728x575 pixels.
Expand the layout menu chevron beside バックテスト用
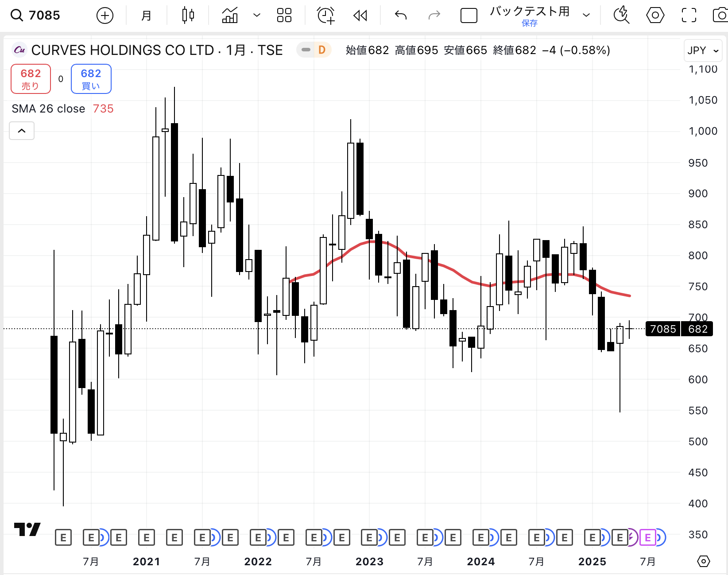586,16
